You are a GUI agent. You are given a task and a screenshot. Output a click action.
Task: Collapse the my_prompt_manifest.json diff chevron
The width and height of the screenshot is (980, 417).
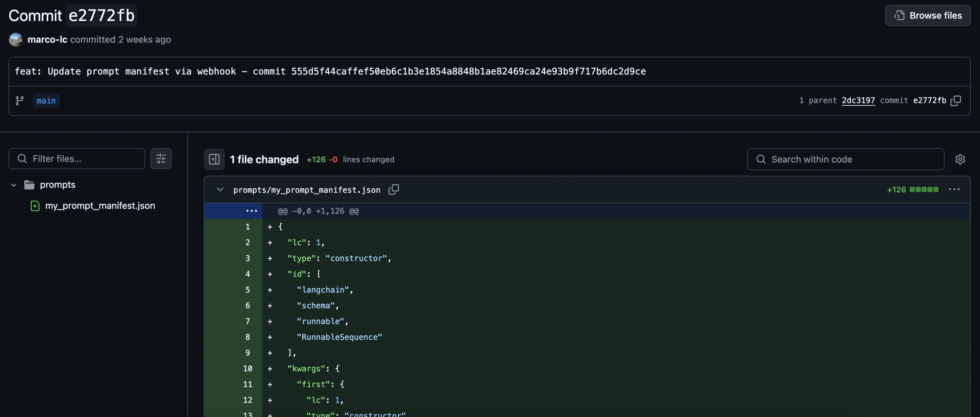220,190
